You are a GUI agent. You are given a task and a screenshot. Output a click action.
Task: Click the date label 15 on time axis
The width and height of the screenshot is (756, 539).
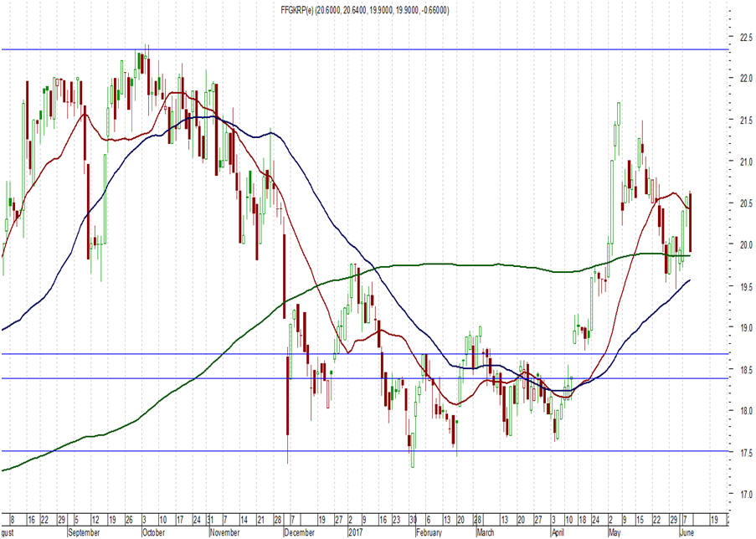640,521
